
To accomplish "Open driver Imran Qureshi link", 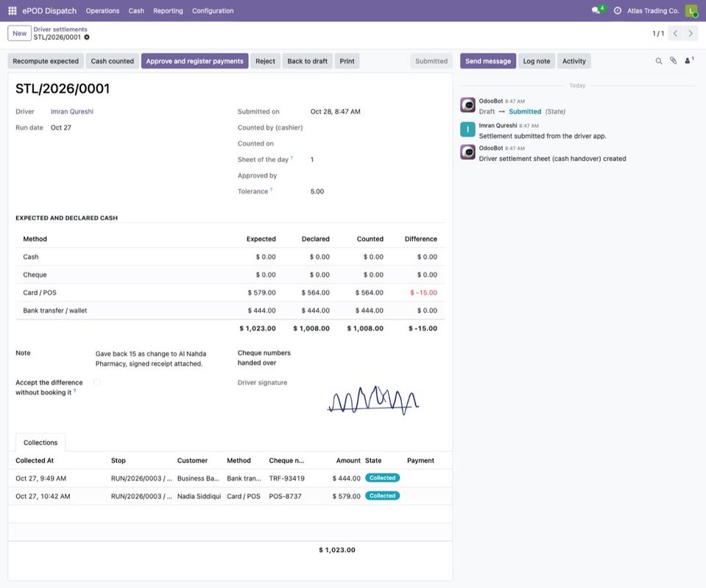I will (x=72, y=112).
